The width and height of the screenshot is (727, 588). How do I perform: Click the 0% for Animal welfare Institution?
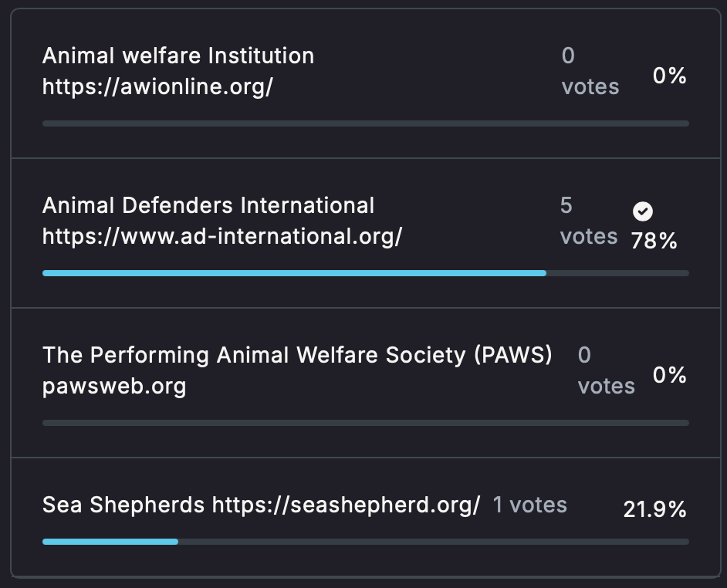click(670, 76)
